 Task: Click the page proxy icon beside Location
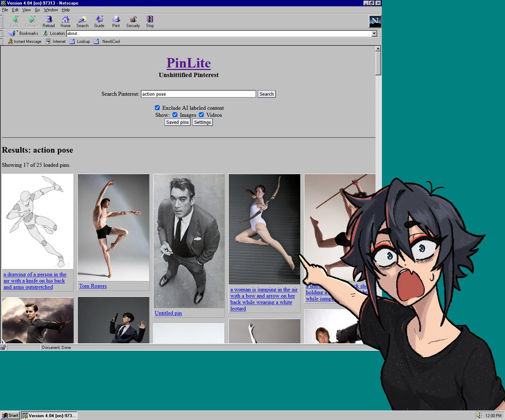[x=45, y=33]
